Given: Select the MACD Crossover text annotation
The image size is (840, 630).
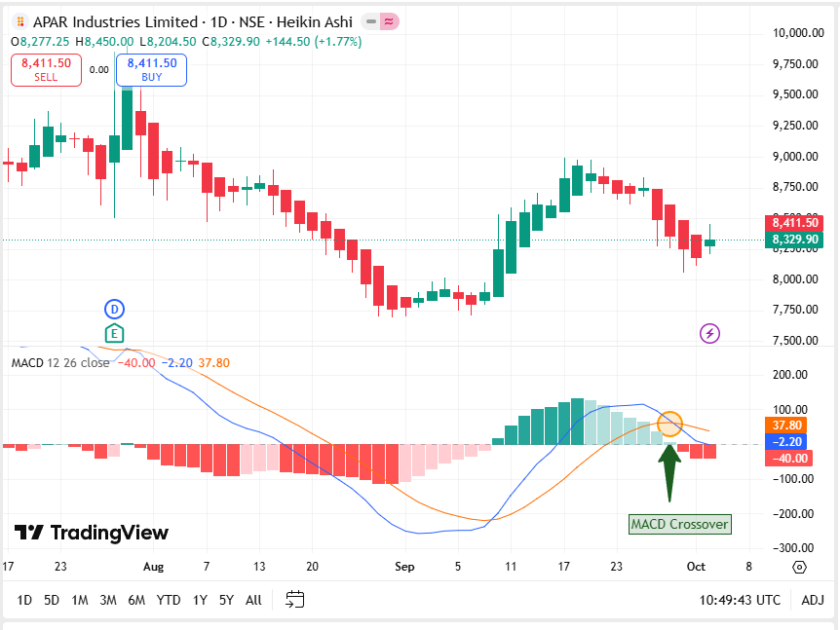Looking at the screenshot, I should coord(679,524).
